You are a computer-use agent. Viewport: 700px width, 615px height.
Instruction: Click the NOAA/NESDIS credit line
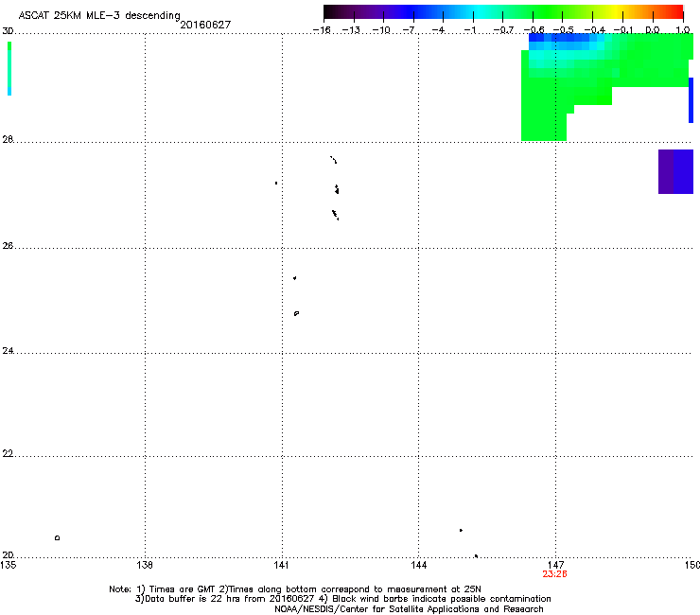pyautogui.click(x=409, y=609)
